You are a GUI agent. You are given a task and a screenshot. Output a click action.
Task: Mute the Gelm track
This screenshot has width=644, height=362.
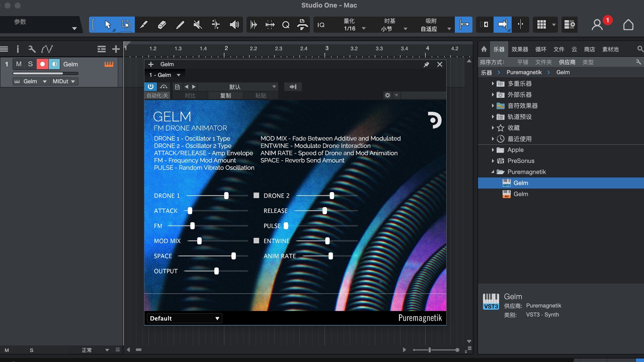(x=19, y=64)
